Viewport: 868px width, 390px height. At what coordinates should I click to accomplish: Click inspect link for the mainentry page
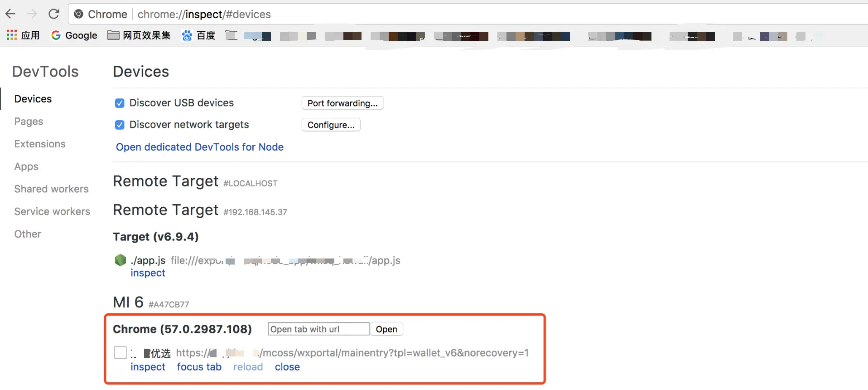(x=148, y=367)
